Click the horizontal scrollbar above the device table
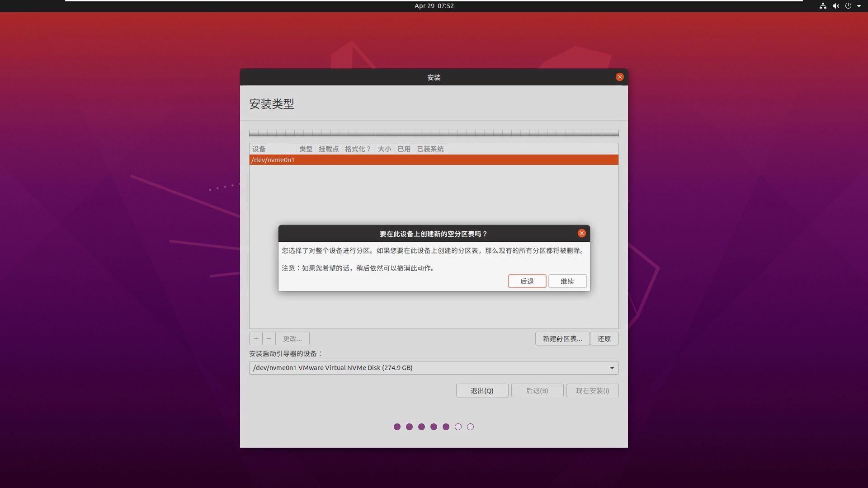This screenshot has height=488, width=868. [434, 133]
